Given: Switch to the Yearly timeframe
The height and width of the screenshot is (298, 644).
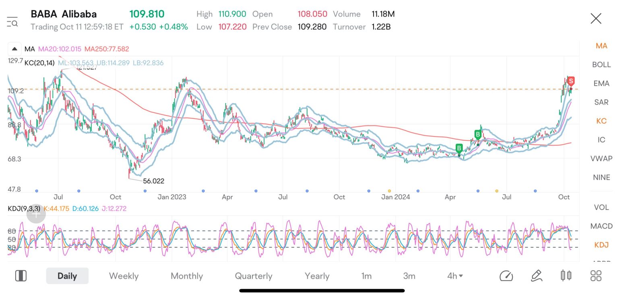Looking at the screenshot, I should (x=317, y=276).
